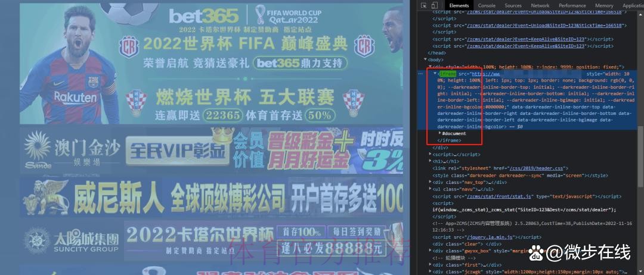Image resolution: width=644 pixels, height=275 pixels.
Task: Expand the div class nav_top node
Action: pos(430,182)
